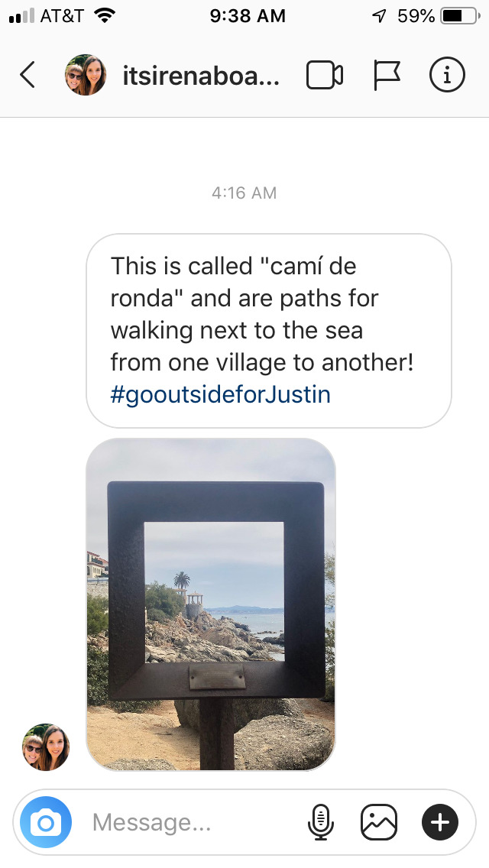
Task: Tap the location arrow status icon
Action: pyautogui.click(x=379, y=16)
